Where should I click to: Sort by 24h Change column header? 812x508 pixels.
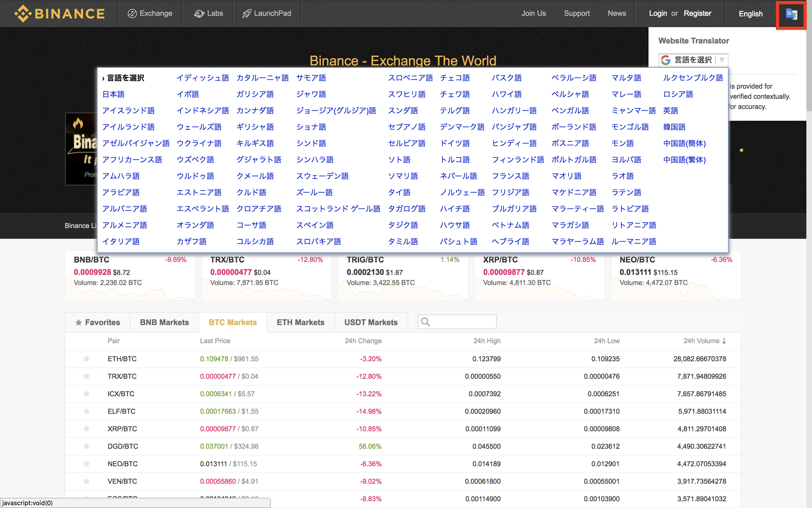click(x=363, y=341)
